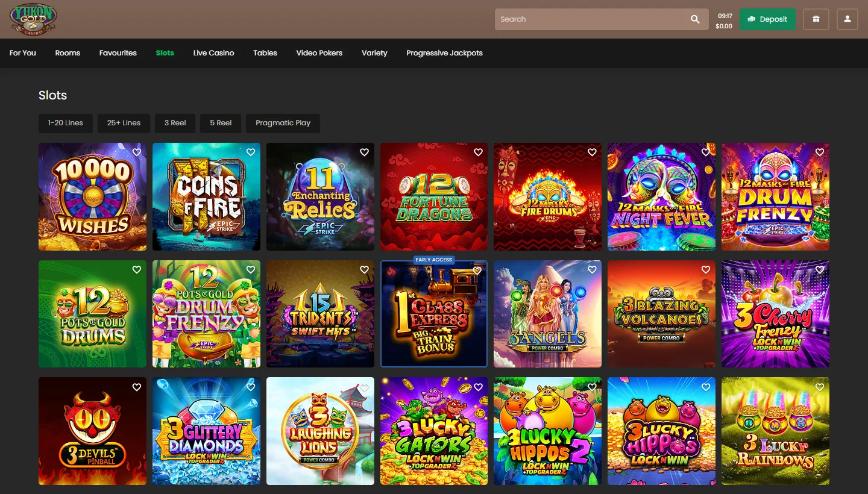Toggle heart on 3 Lucky Gators
The height and width of the screenshot is (494, 868).
tap(478, 387)
